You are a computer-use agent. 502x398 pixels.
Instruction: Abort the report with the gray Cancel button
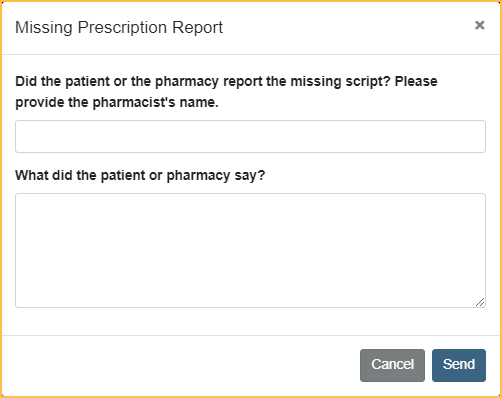[x=392, y=365]
